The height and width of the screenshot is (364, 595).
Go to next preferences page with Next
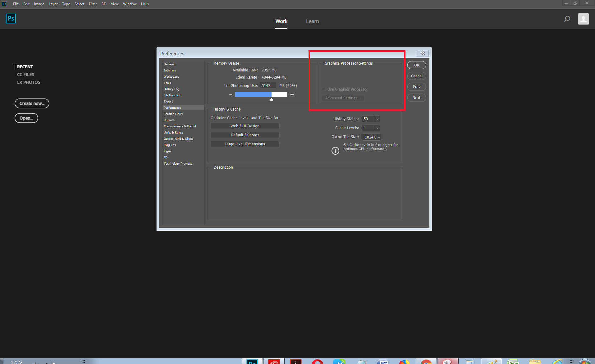[417, 98]
